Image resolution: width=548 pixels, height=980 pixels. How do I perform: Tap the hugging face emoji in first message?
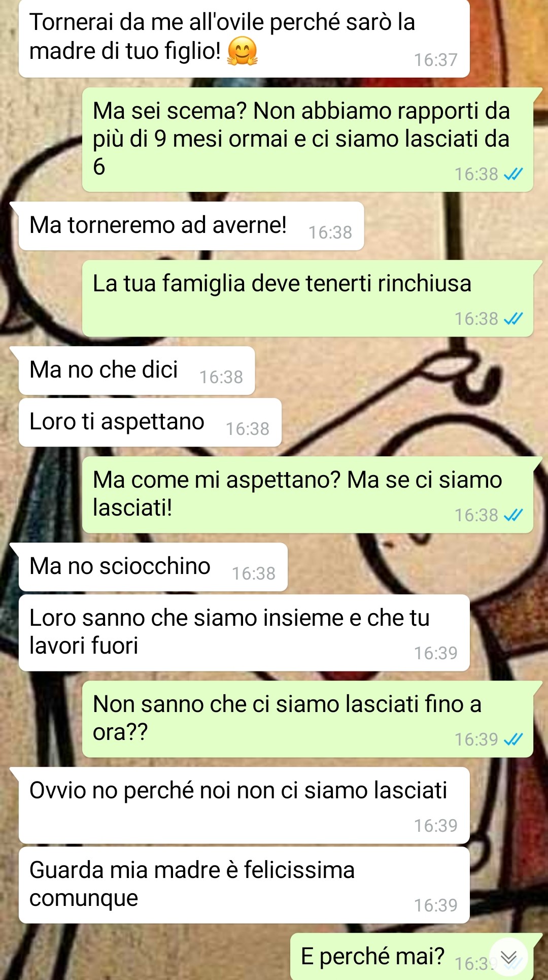[x=242, y=52]
